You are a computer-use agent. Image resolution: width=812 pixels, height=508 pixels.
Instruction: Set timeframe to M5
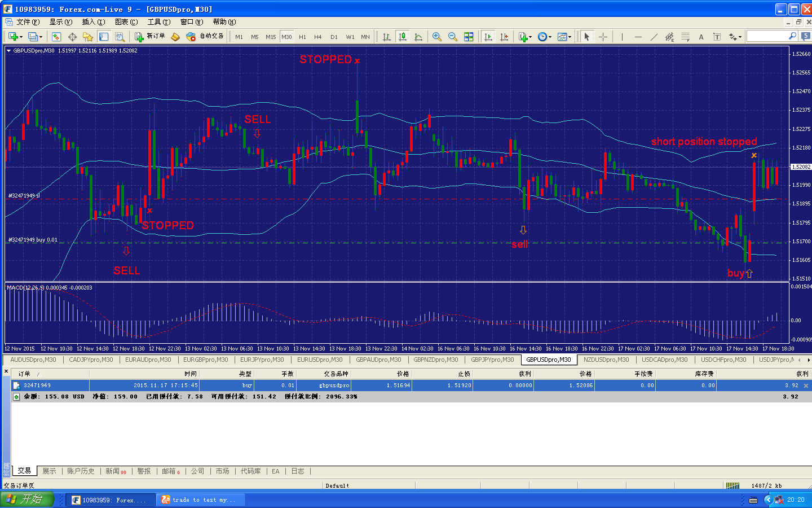(255, 37)
